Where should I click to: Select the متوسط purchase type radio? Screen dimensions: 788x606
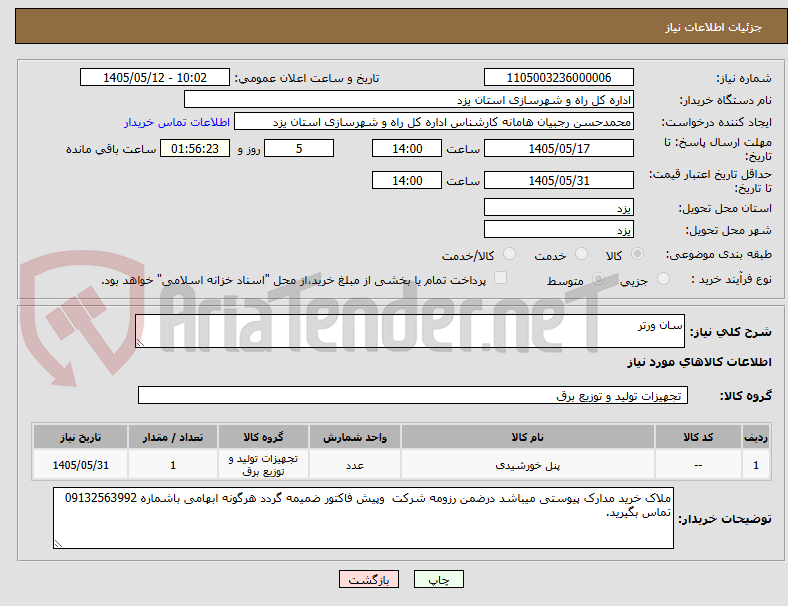(598, 279)
